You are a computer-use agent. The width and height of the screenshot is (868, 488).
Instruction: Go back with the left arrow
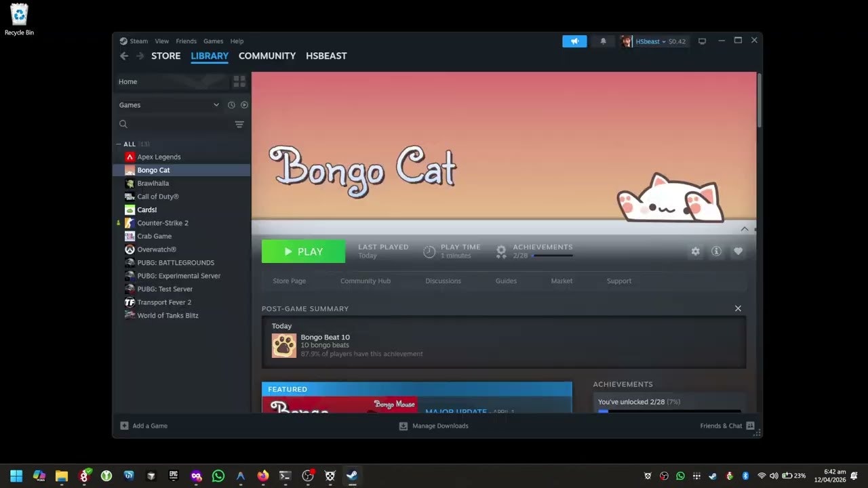tap(123, 56)
